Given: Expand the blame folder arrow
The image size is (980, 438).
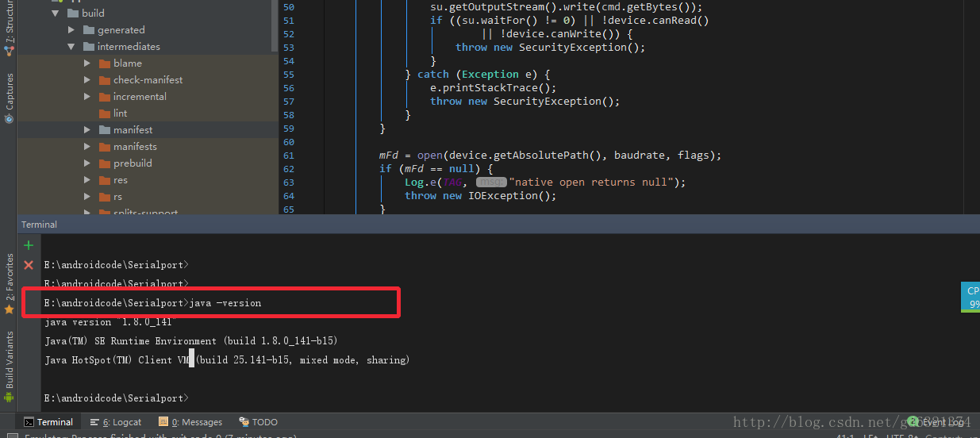Looking at the screenshot, I should [87, 63].
